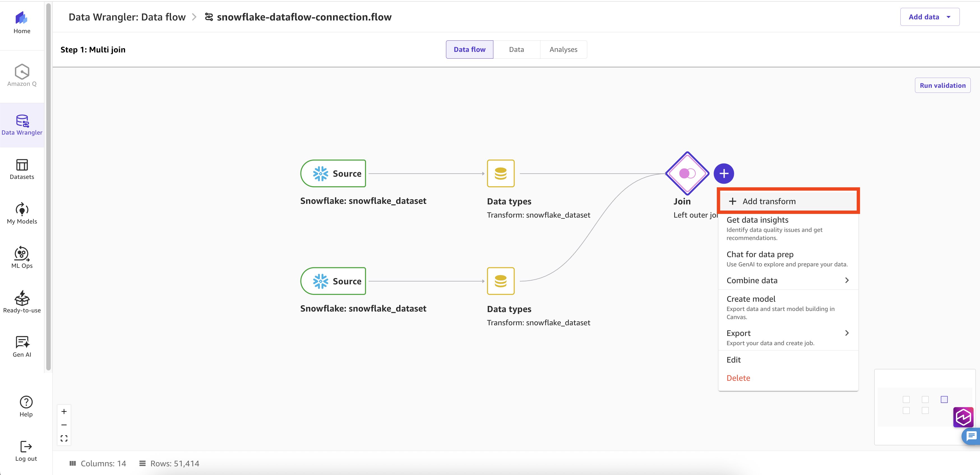The image size is (980, 475).
Task: Select bottom Snowflake Source node
Action: (333, 281)
